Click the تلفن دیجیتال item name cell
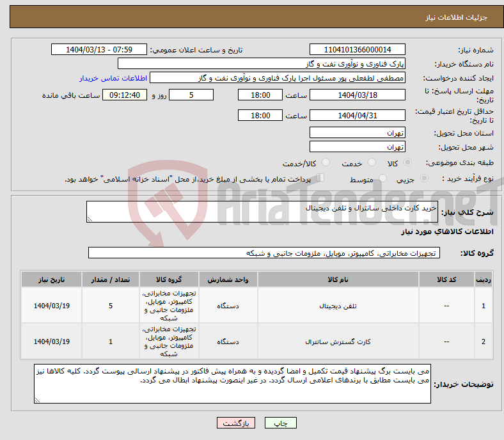Image resolution: width=504 pixels, height=440 pixels. [x=338, y=306]
